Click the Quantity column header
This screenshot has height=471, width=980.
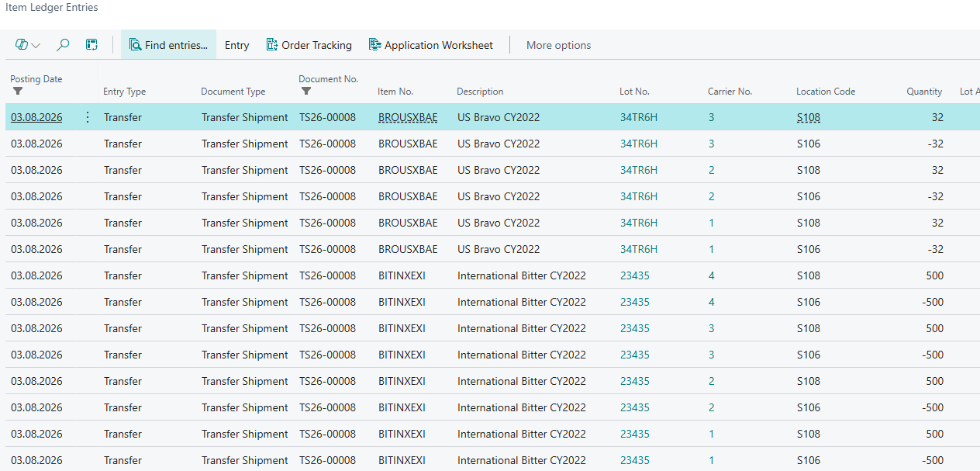[924, 92]
